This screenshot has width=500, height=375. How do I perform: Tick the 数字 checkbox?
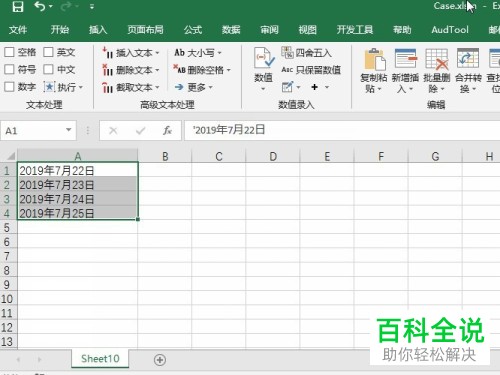point(9,87)
